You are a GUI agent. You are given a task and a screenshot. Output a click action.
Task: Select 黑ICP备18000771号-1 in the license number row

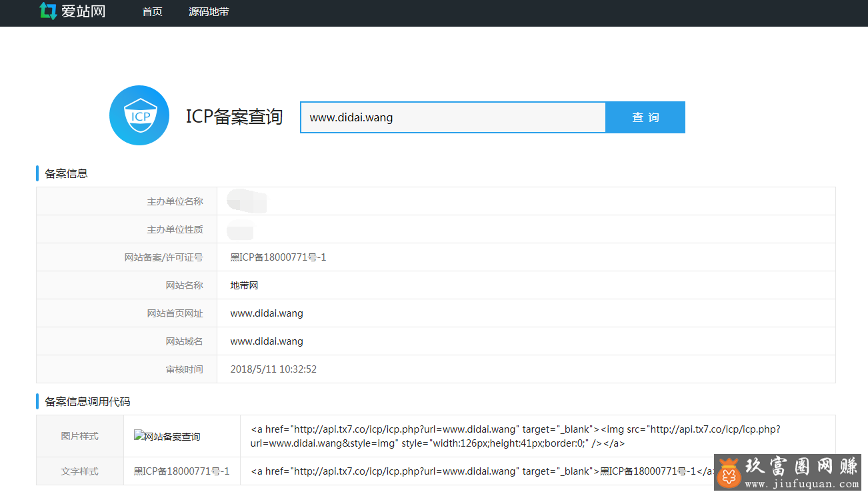pyautogui.click(x=278, y=257)
